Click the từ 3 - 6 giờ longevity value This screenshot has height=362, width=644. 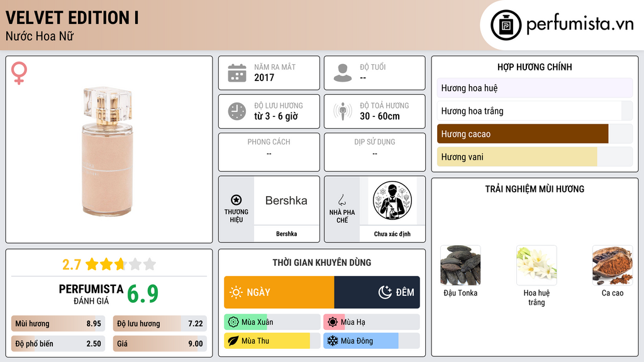point(276,116)
